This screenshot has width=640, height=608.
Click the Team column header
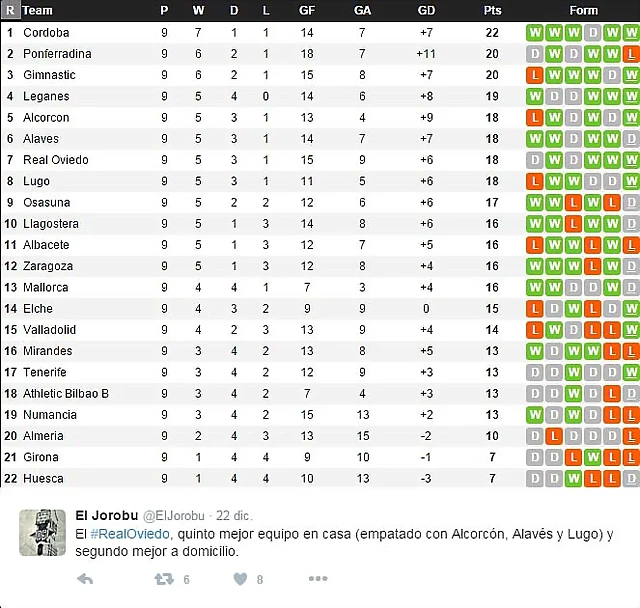coord(38,10)
